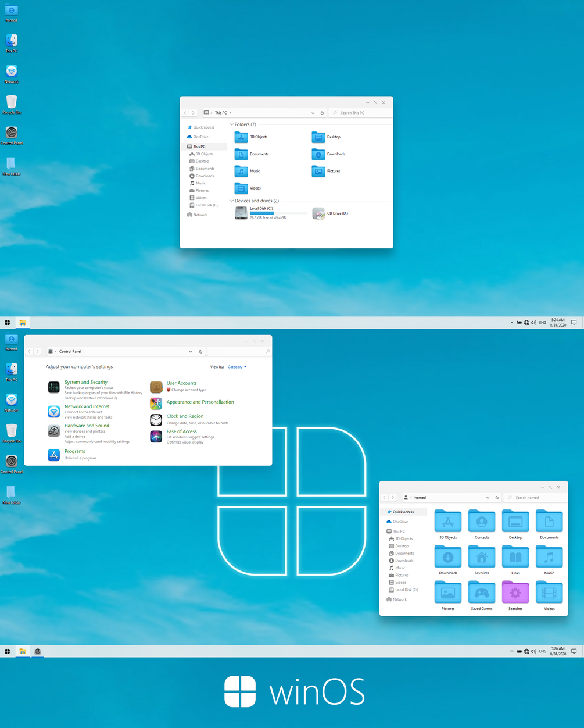Open the Documents folder in This PC window
584x728 pixels.
pyautogui.click(x=241, y=154)
